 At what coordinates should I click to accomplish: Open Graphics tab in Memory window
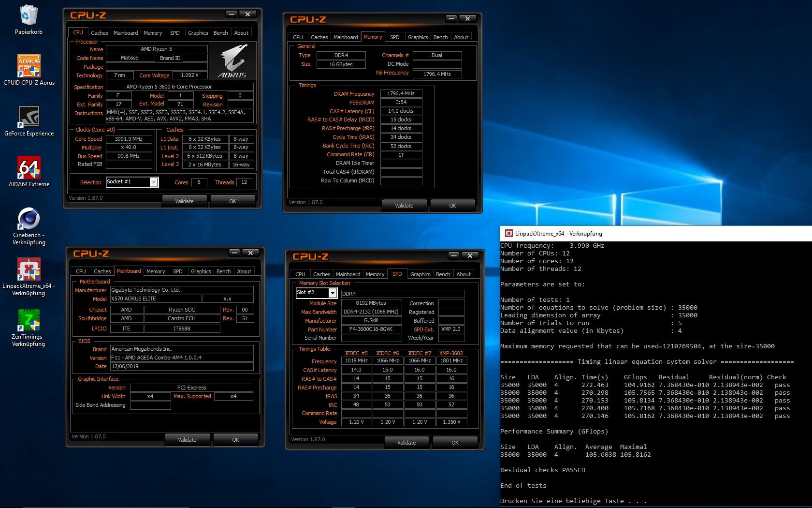[x=418, y=37]
